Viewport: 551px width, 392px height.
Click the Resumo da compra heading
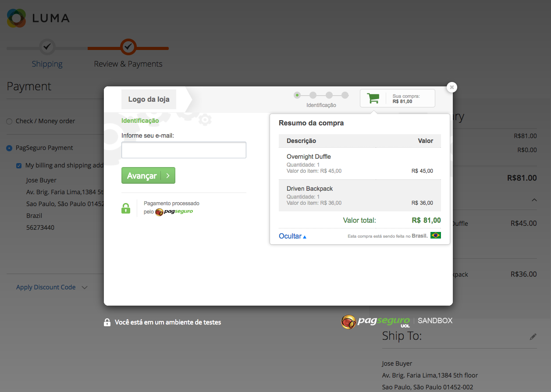pyautogui.click(x=311, y=123)
